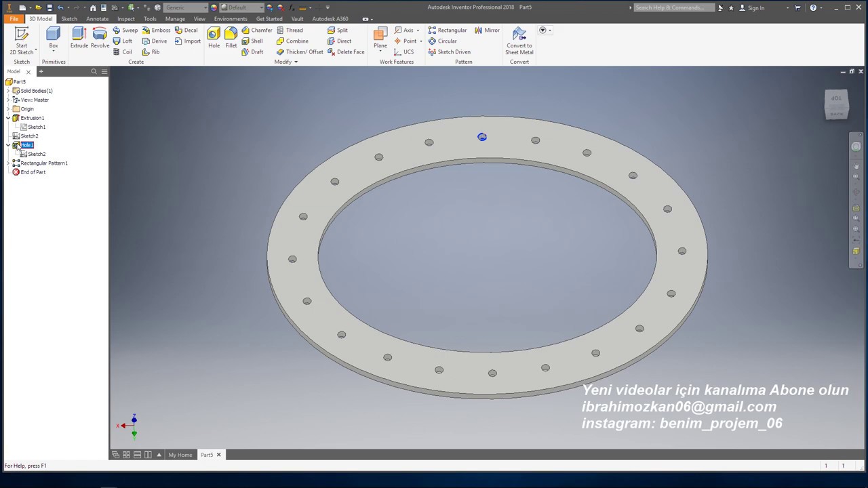Close the Part5 document tab
Screen dimensions: 868x488
point(218,455)
